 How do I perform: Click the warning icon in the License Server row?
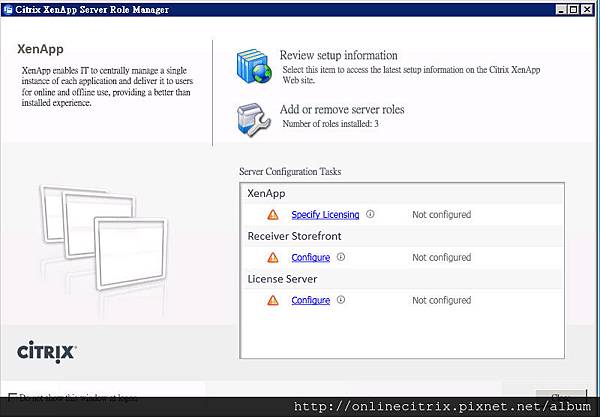point(273,300)
